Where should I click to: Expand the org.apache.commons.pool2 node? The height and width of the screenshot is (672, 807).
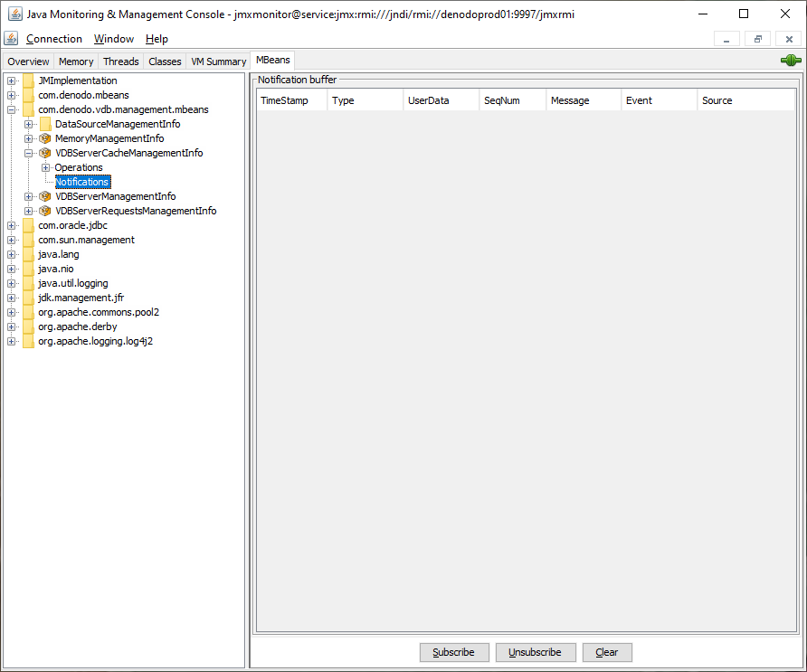click(x=12, y=312)
